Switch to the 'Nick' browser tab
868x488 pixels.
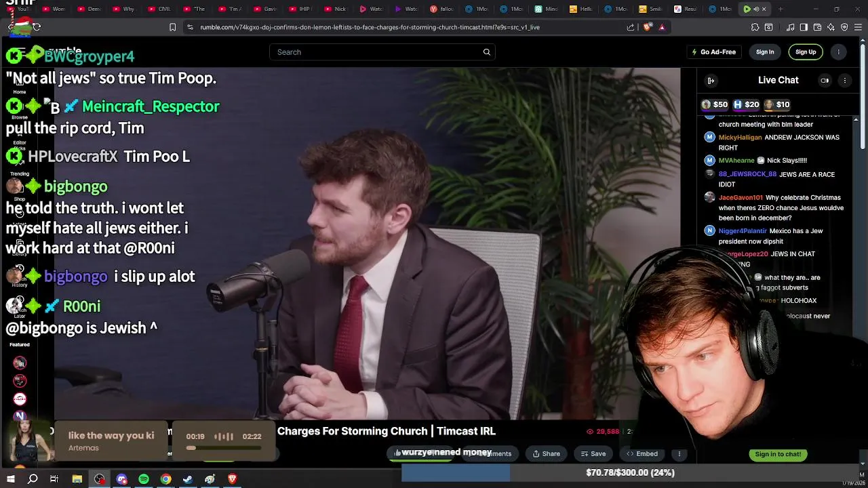[335, 9]
